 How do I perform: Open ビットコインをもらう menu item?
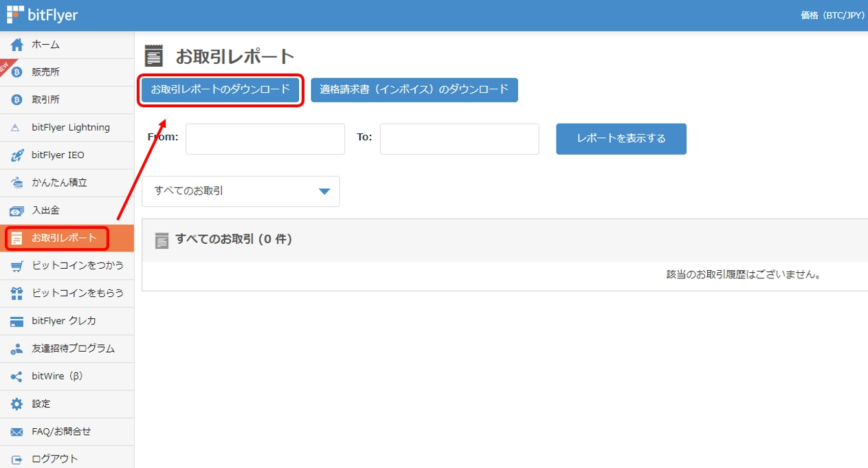click(x=67, y=293)
